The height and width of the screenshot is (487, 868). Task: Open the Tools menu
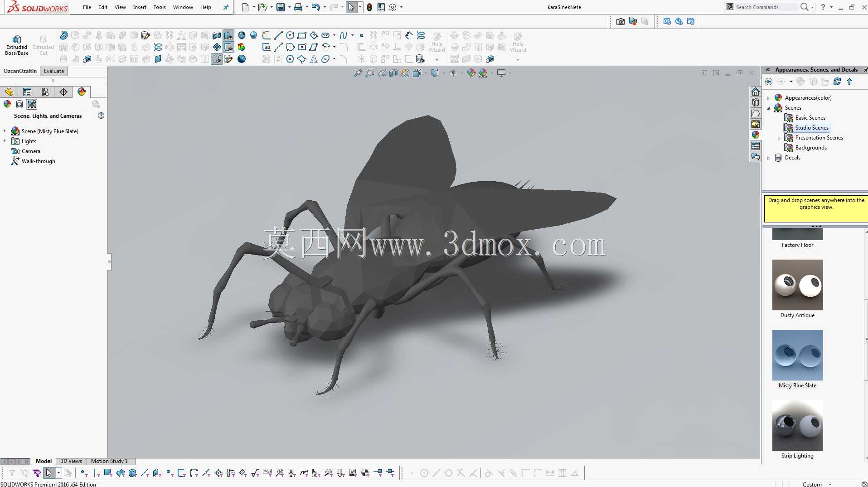click(x=160, y=7)
